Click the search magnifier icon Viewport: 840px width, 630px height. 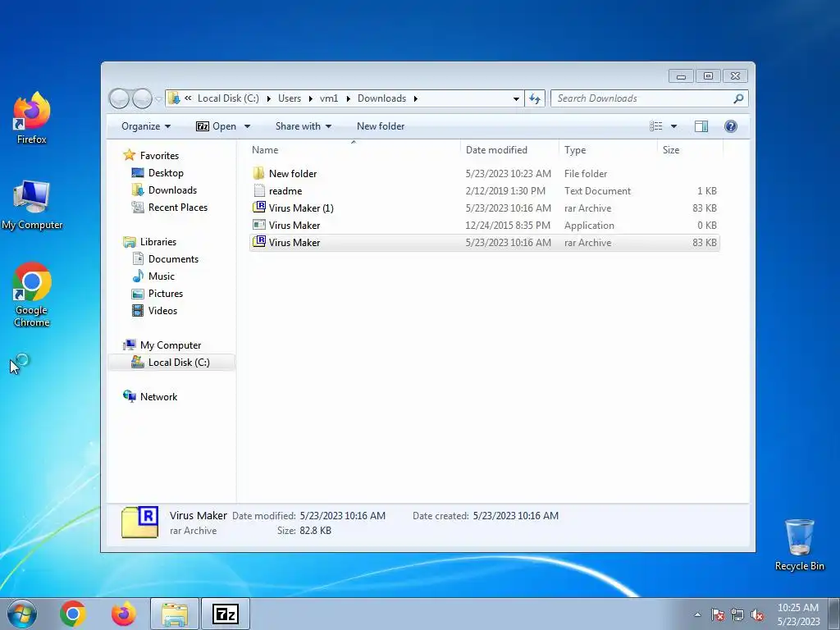click(739, 98)
